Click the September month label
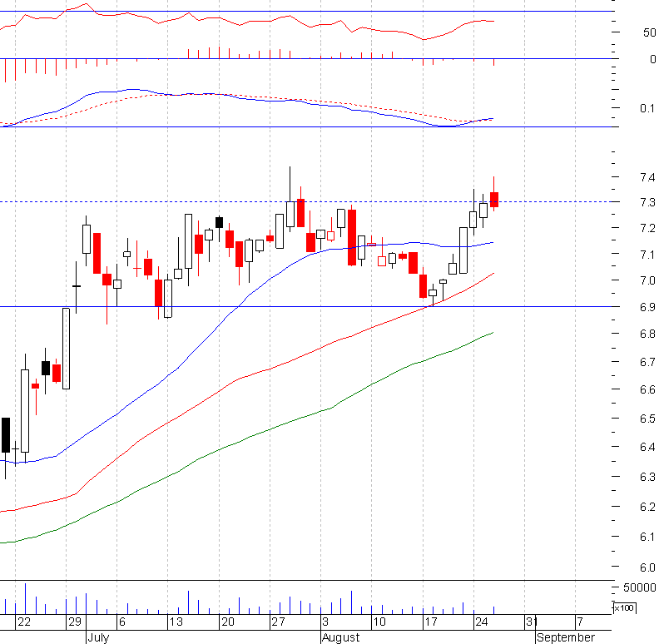The height and width of the screenshot is (644, 659). [x=566, y=637]
